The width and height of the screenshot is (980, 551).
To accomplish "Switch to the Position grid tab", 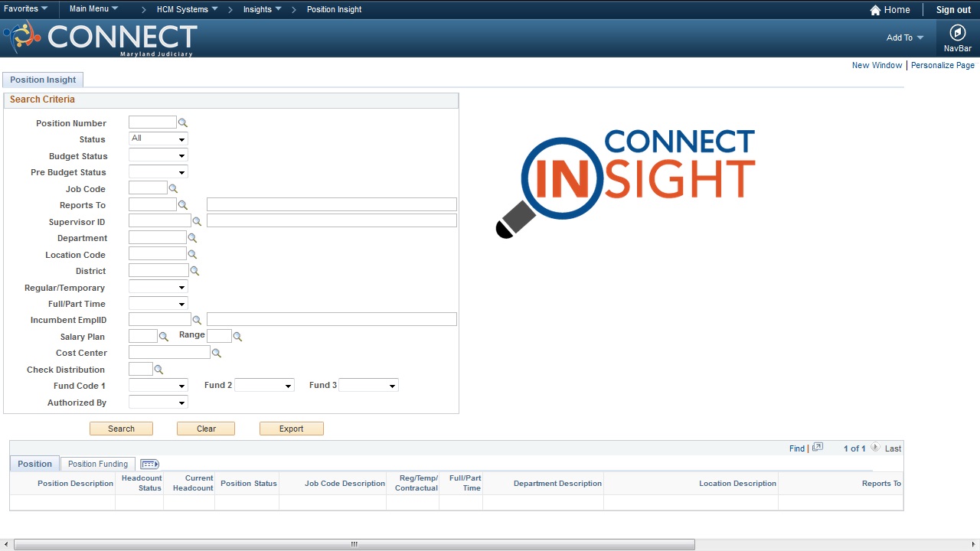I will (34, 464).
